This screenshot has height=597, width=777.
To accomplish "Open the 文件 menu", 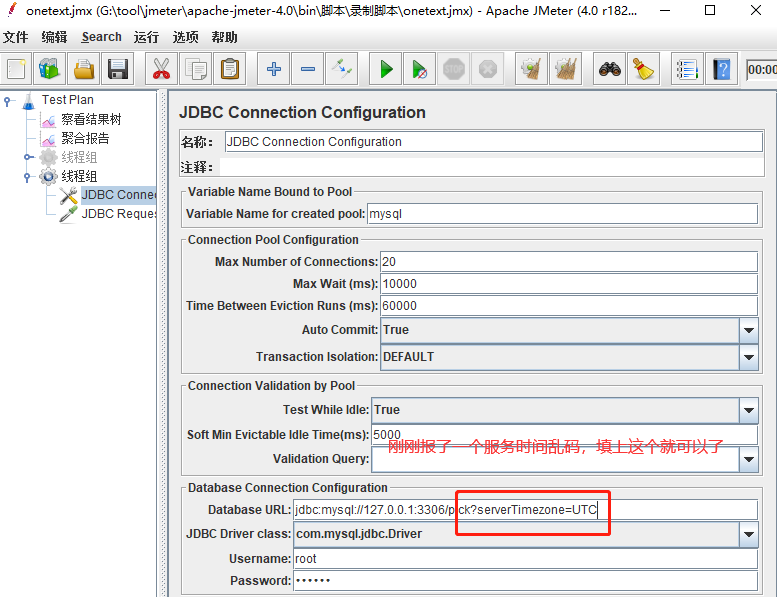I will click(15, 37).
